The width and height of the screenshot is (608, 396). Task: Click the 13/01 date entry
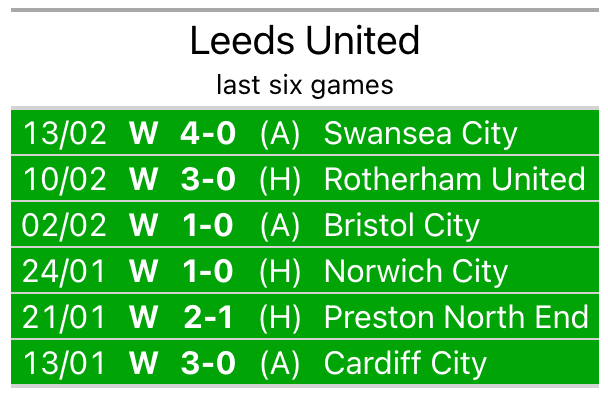pos(64,363)
